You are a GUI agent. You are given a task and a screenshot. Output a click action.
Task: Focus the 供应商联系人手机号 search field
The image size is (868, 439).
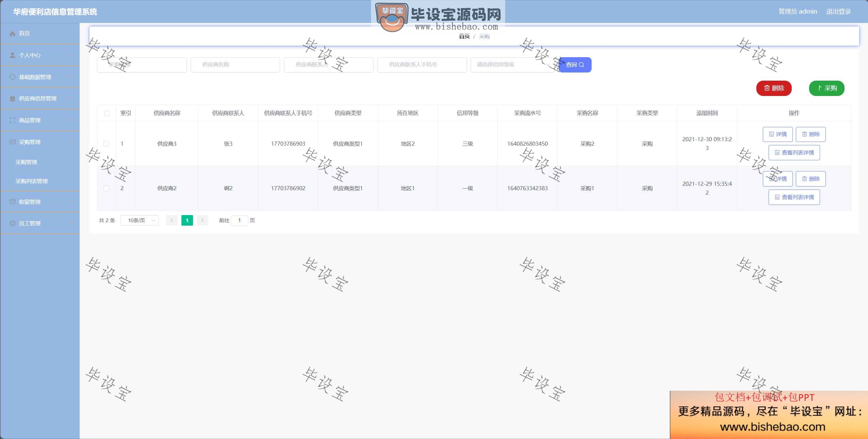tap(422, 65)
